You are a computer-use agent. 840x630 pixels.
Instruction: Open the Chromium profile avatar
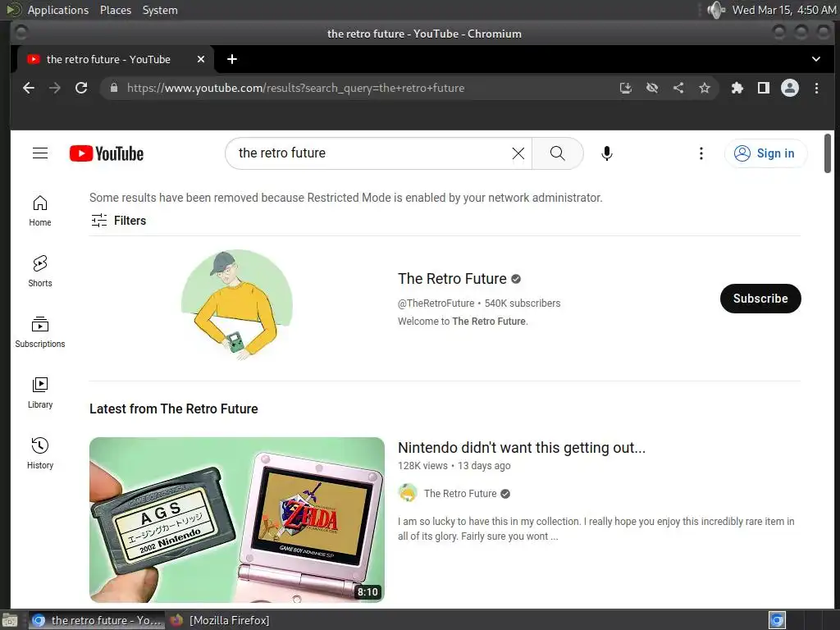[x=790, y=88]
